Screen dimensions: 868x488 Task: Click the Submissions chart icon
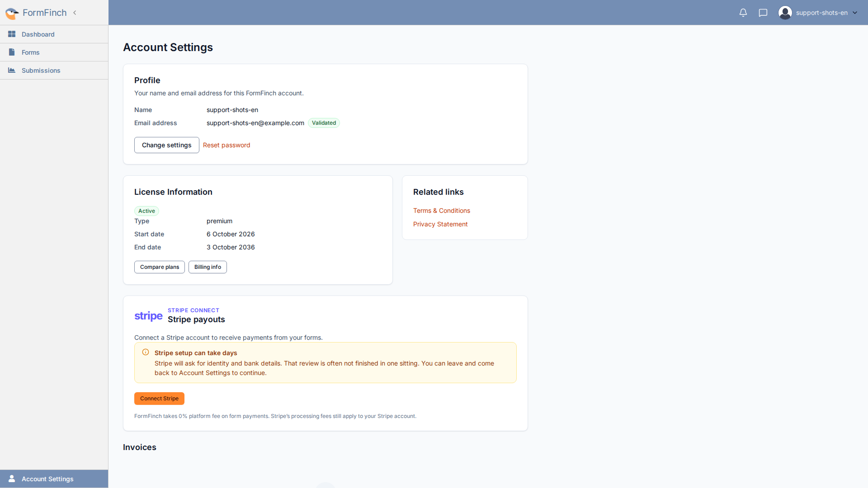point(12,70)
